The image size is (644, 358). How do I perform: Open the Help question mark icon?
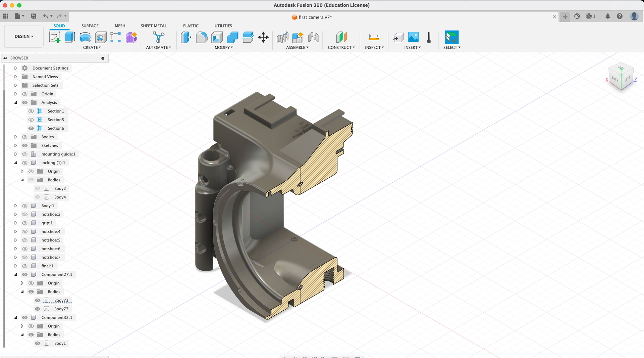(620, 16)
